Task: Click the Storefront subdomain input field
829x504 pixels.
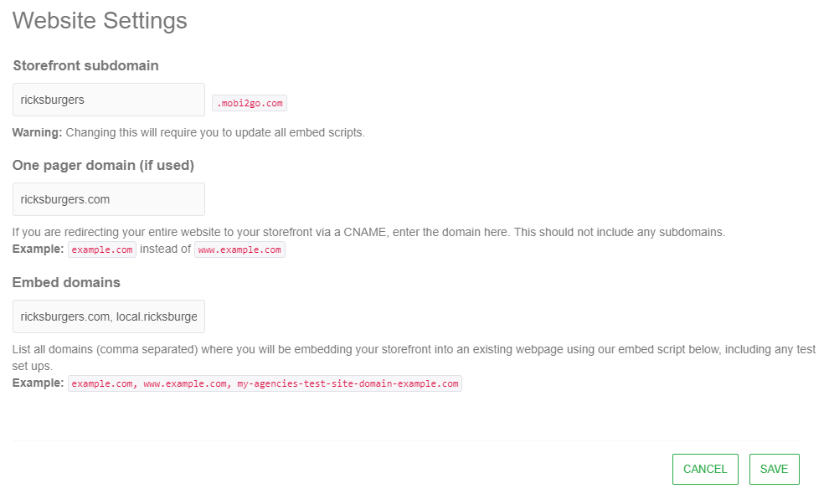Action: pos(109,100)
